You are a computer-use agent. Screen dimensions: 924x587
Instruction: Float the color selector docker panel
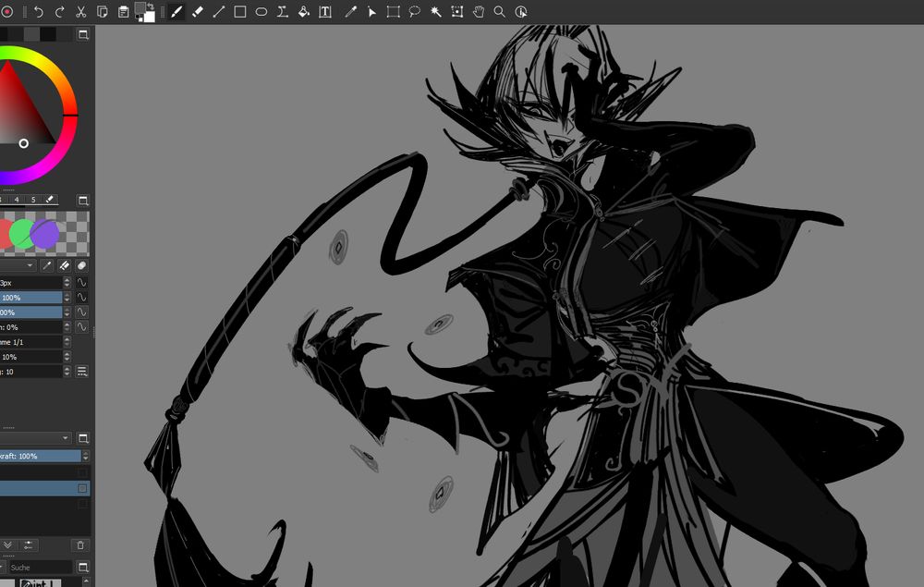pos(83,35)
